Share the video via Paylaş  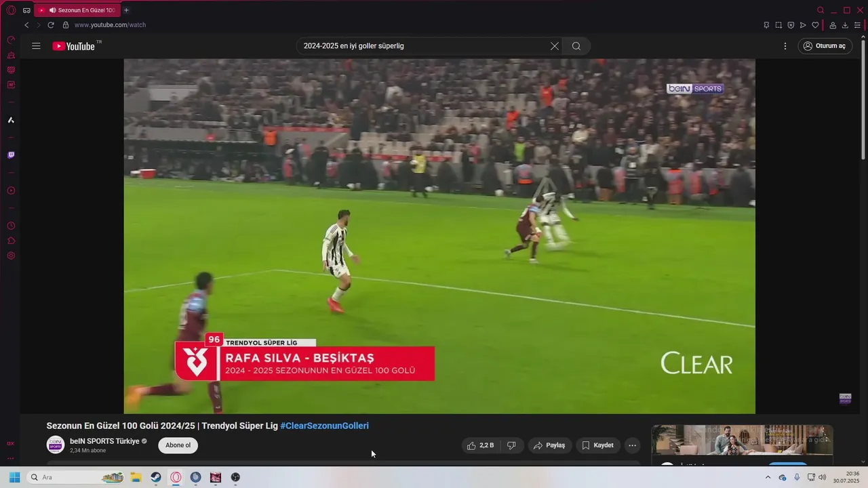[x=549, y=445]
